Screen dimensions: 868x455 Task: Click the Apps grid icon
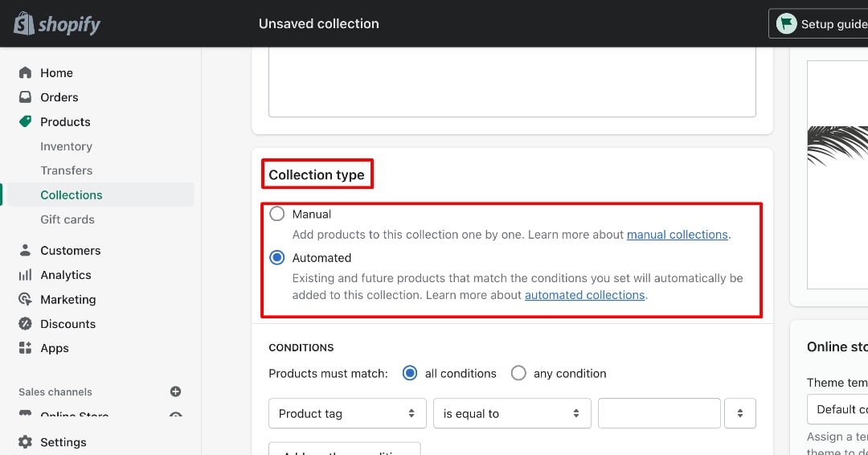tap(25, 347)
